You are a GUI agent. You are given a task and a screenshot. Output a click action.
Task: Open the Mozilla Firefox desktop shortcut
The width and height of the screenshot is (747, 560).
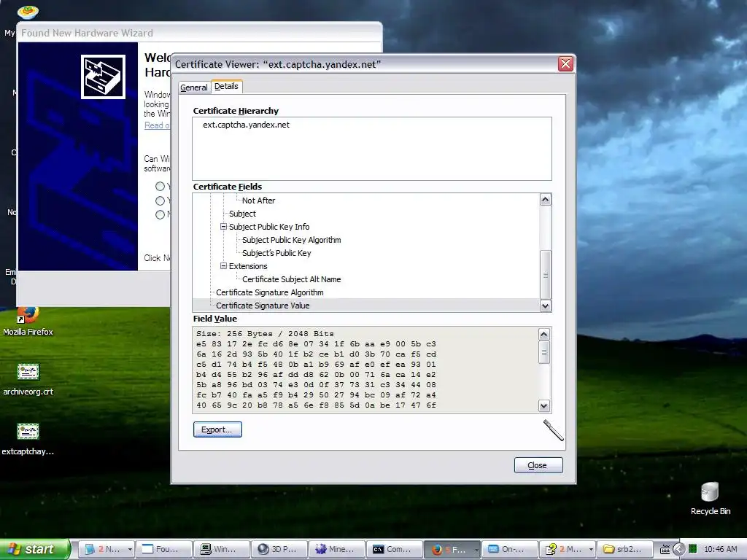pyautogui.click(x=28, y=322)
